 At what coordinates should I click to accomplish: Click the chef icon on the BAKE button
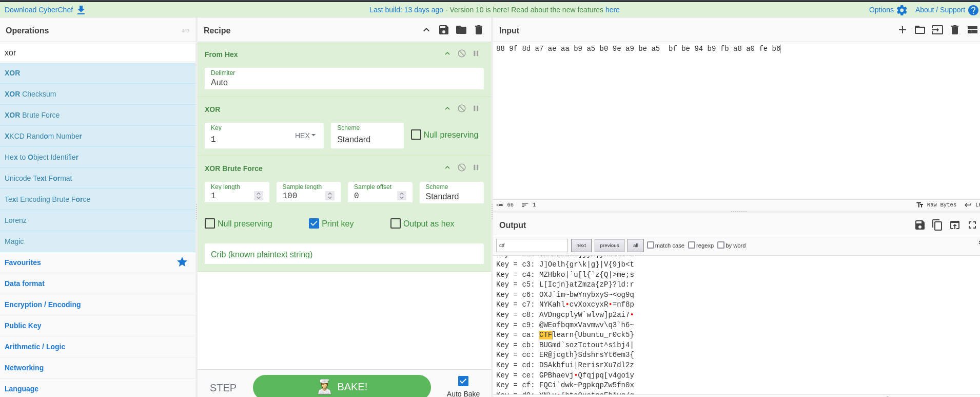click(x=324, y=387)
